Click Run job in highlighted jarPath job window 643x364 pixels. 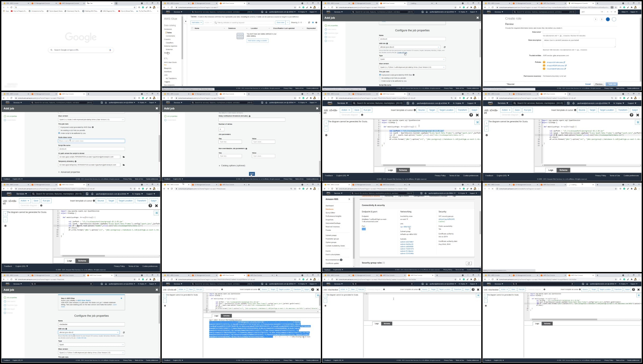(367, 110)
